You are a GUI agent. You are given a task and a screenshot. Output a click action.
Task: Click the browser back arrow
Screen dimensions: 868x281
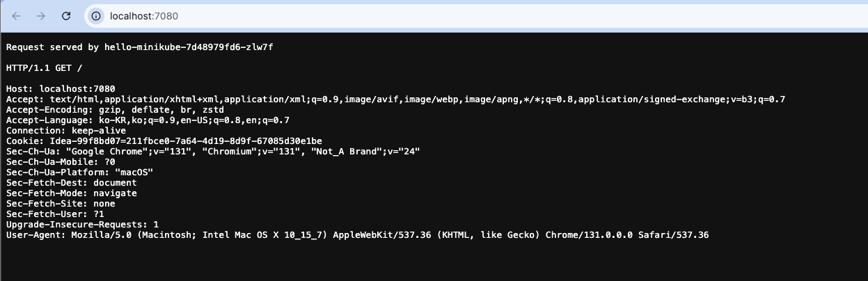[x=17, y=16]
